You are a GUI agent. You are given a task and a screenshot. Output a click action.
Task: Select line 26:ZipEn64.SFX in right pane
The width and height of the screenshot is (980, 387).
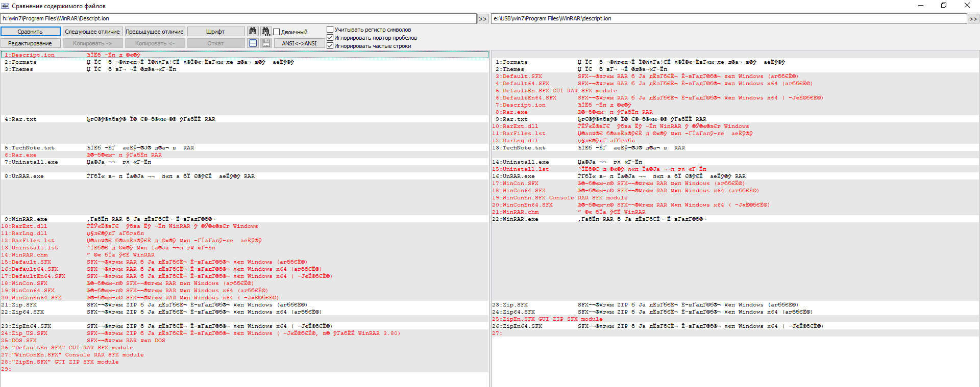(x=736, y=326)
